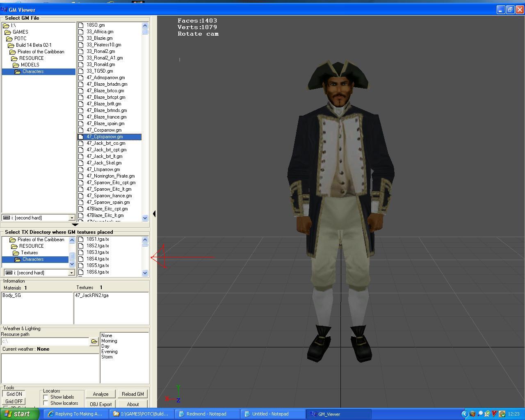Click the Resourse path input field
This screenshot has height=420, width=525.
click(x=45, y=341)
